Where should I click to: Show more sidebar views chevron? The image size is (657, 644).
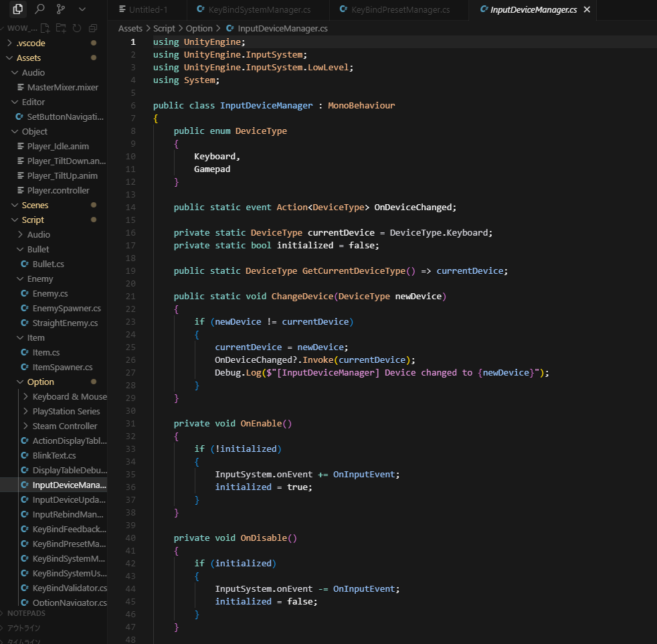click(x=82, y=9)
